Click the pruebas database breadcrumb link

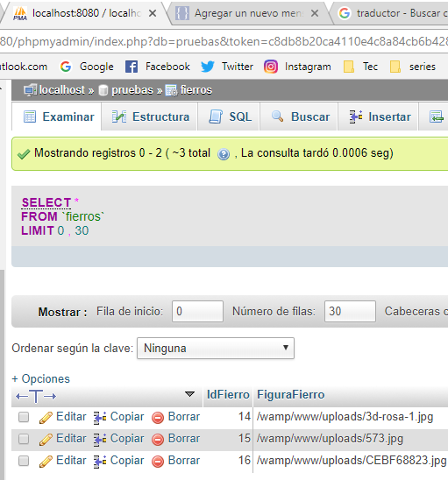coord(132,90)
